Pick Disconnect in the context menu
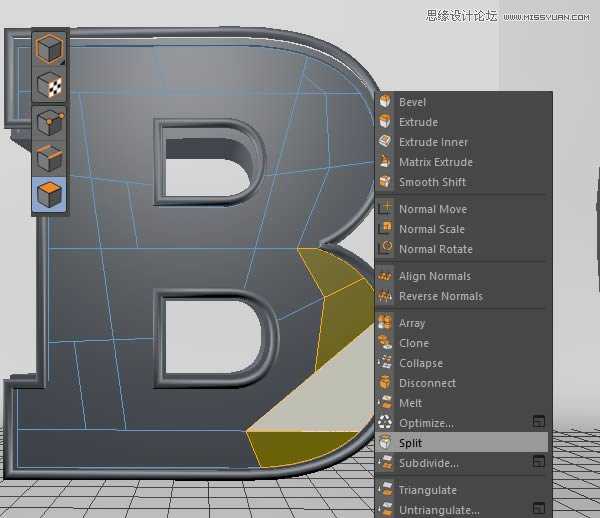600x518 pixels. click(x=427, y=383)
